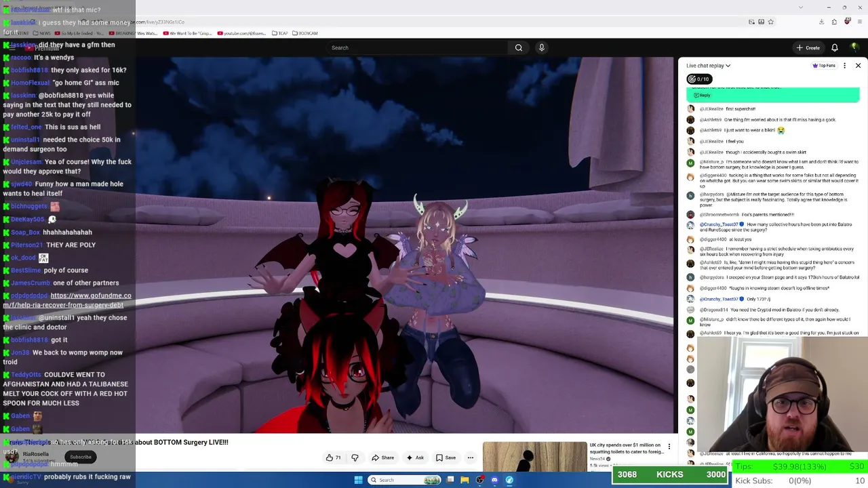This screenshot has height=488, width=868.
Task: Start voice search with microphone icon
Action: click(x=541, y=47)
